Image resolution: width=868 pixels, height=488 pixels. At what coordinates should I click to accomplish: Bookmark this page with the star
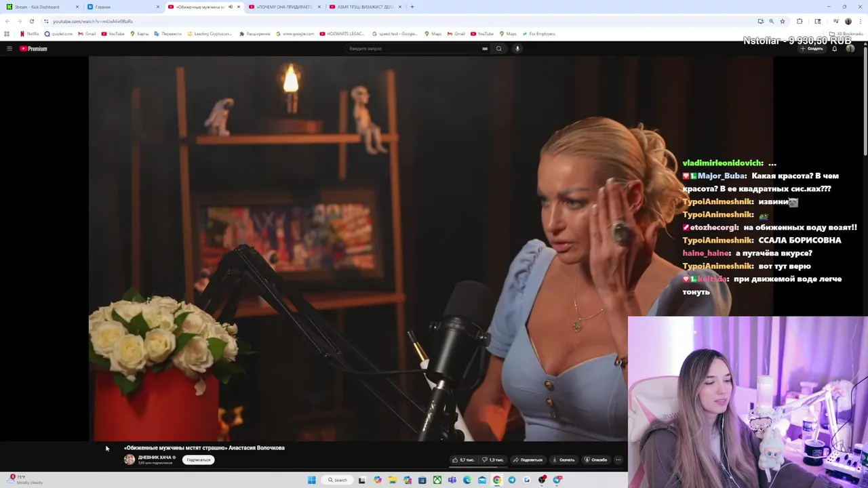783,21
